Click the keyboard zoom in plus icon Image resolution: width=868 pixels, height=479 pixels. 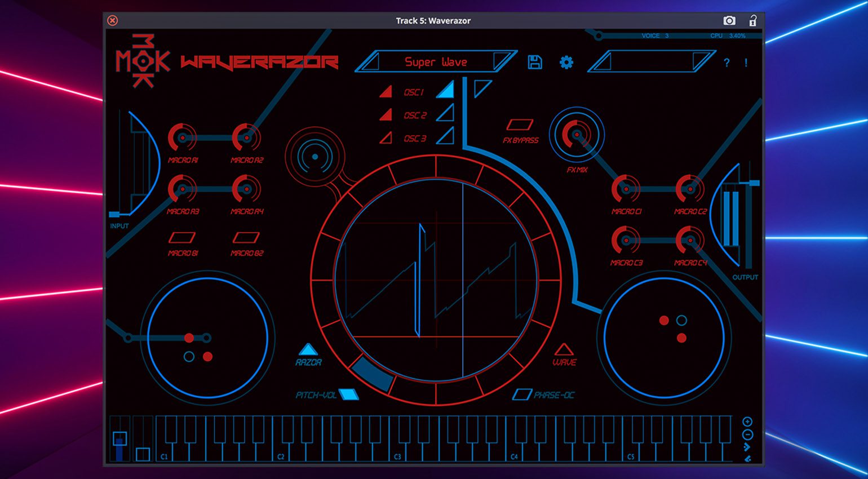[x=747, y=422]
